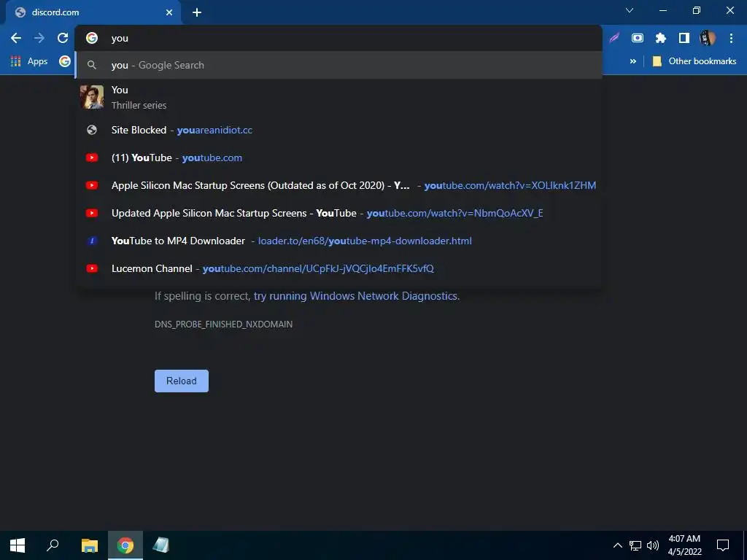Click the DNS_PROBE_FINISHED_NXDOMAIN error code text
This screenshot has height=560, width=747.
pyautogui.click(x=223, y=324)
